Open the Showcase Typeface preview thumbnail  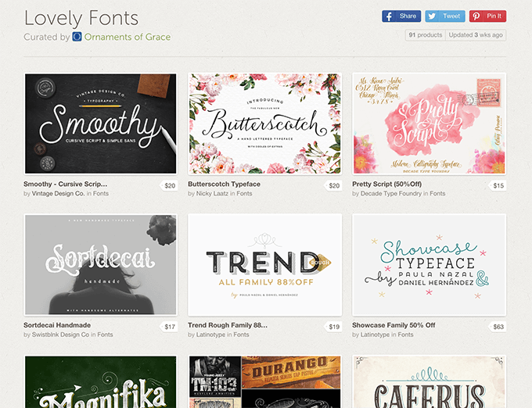coord(430,265)
